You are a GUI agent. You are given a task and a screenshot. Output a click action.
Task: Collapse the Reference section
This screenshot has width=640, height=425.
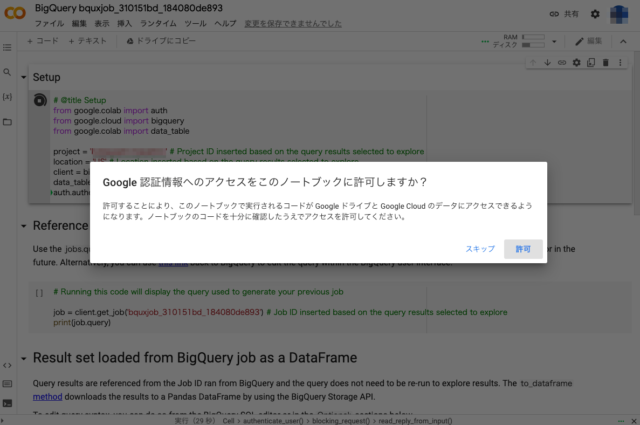coord(24,226)
